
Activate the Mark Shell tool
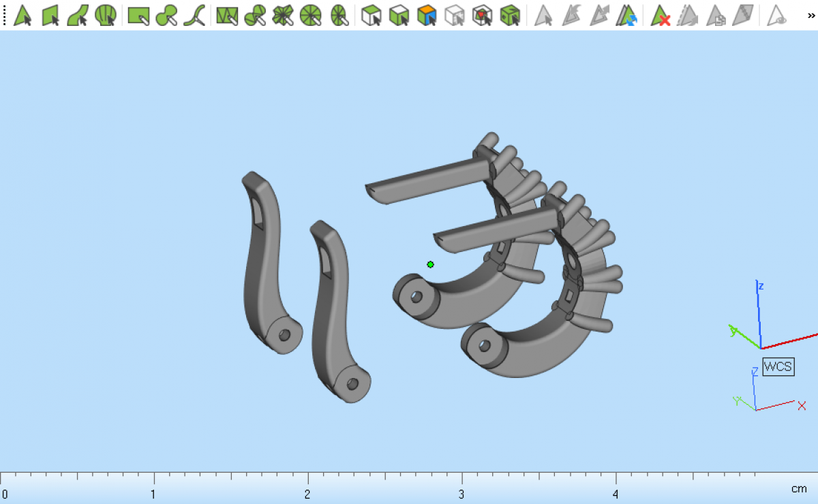pos(105,15)
